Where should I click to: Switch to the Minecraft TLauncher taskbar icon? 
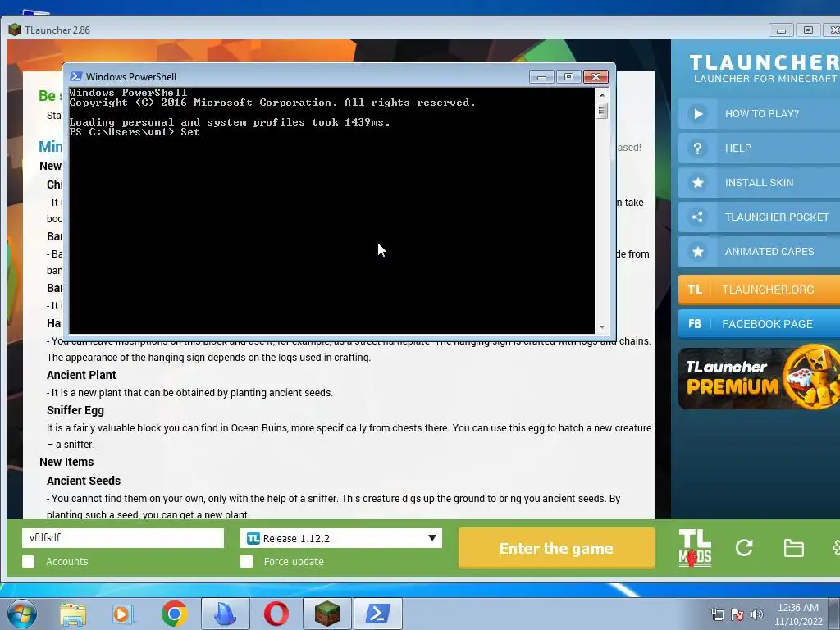326,614
